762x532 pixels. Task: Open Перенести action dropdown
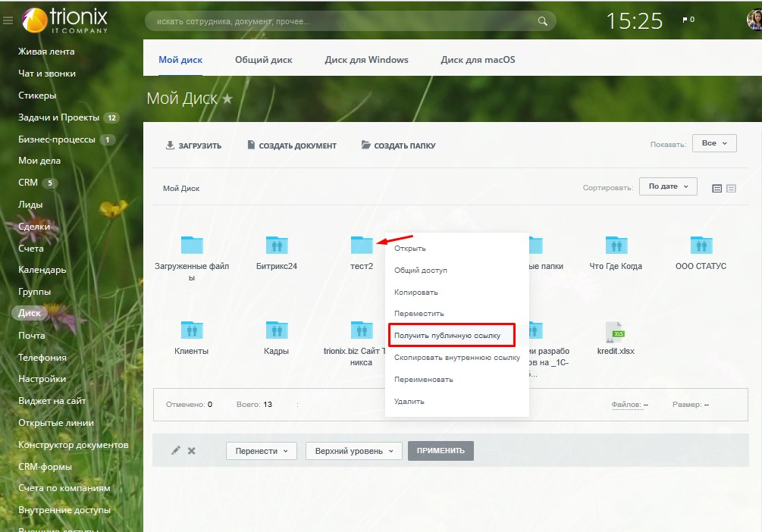click(262, 451)
